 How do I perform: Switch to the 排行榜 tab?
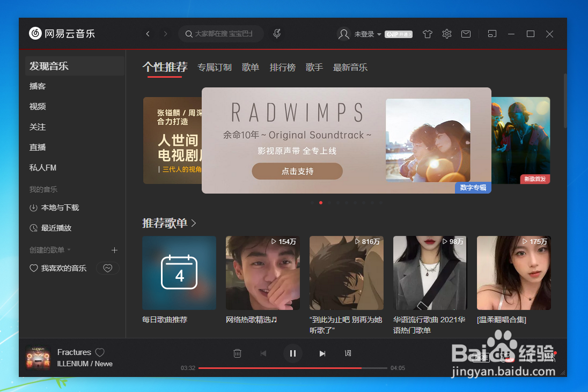[282, 68]
